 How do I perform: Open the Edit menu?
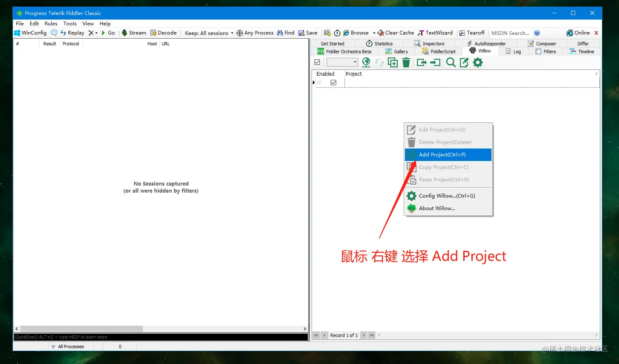[x=34, y=24]
